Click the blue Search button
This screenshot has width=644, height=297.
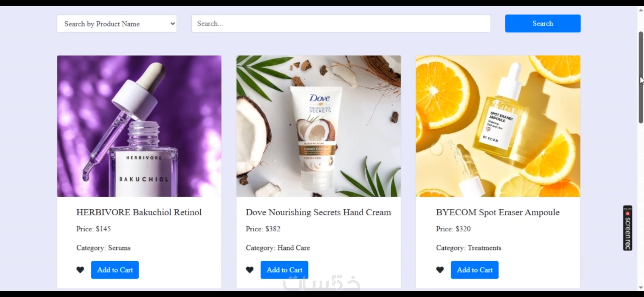[543, 23]
